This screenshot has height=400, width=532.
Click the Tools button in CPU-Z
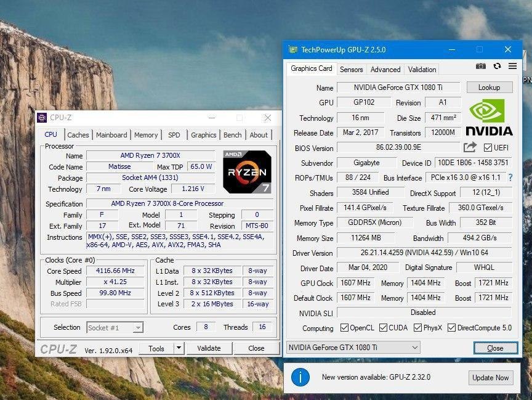(x=156, y=348)
